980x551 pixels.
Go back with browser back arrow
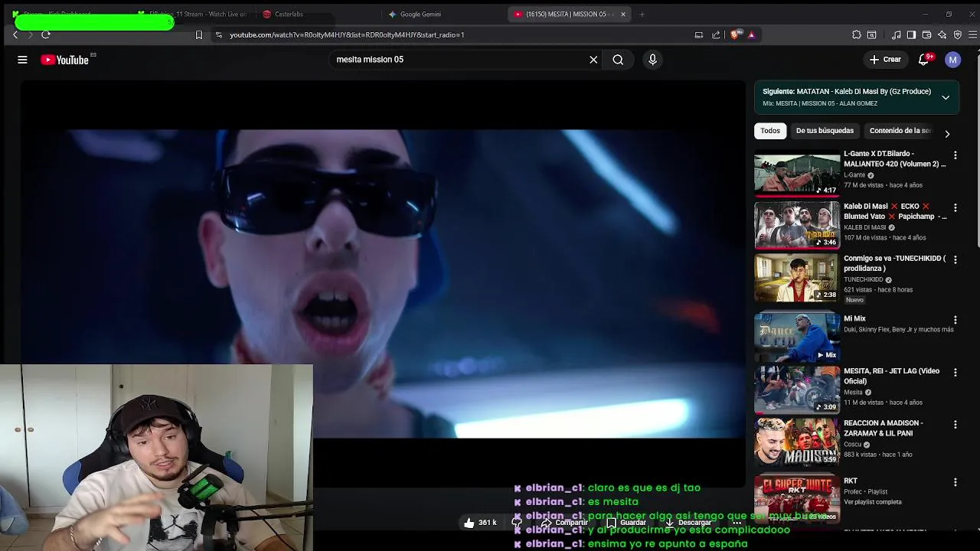pos(15,34)
